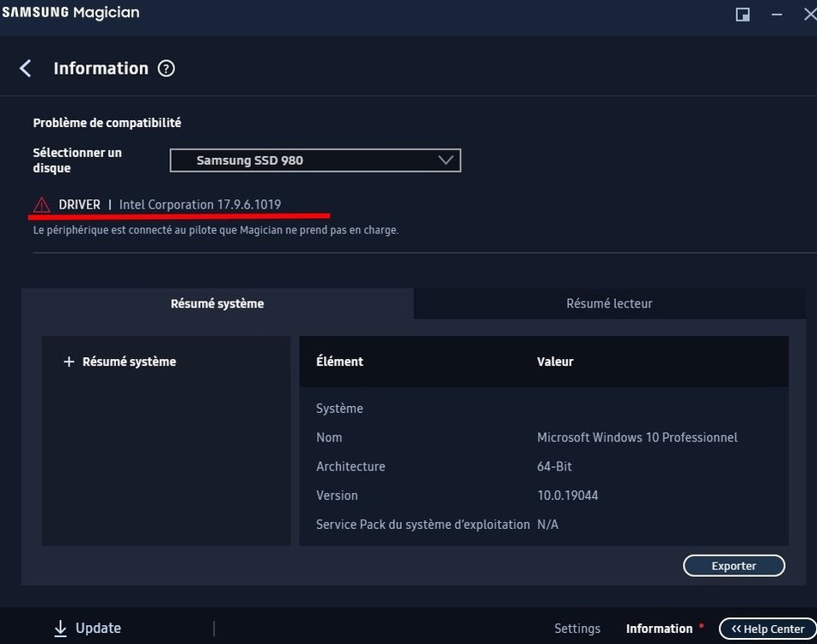
Task: Click the red notification dot beside bottom Information
Action: click(701, 624)
